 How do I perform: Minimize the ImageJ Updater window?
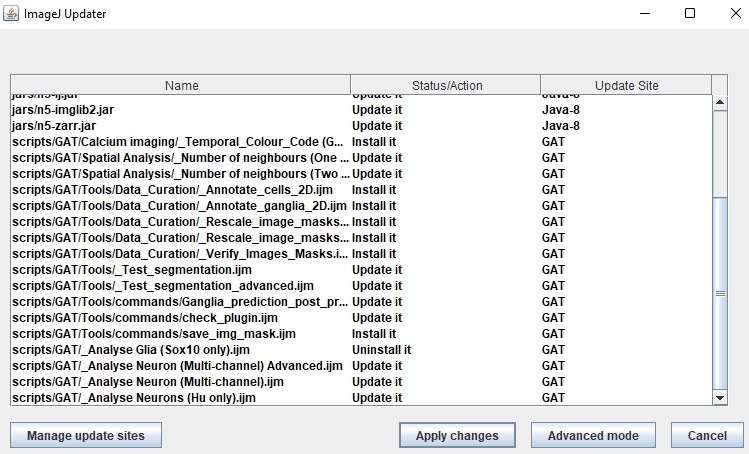(x=643, y=14)
